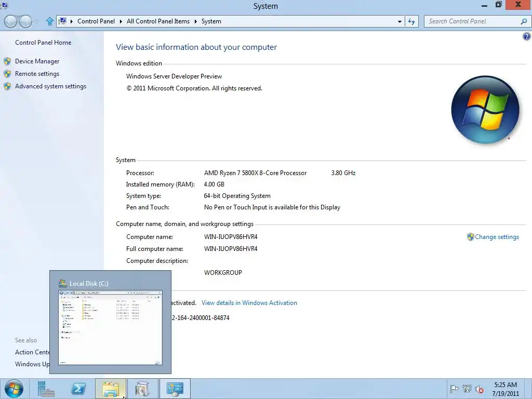Click the Windows Update link under See also

pos(32,364)
